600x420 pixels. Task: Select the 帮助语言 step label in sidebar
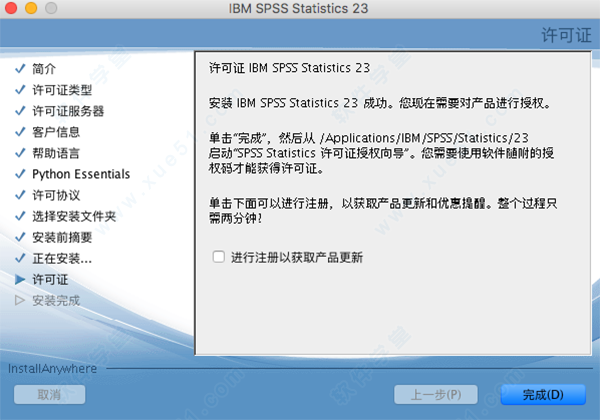pos(56,153)
